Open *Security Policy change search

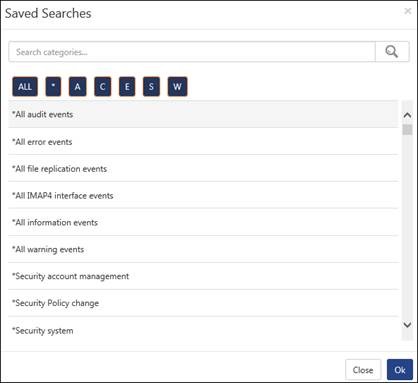click(x=203, y=303)
